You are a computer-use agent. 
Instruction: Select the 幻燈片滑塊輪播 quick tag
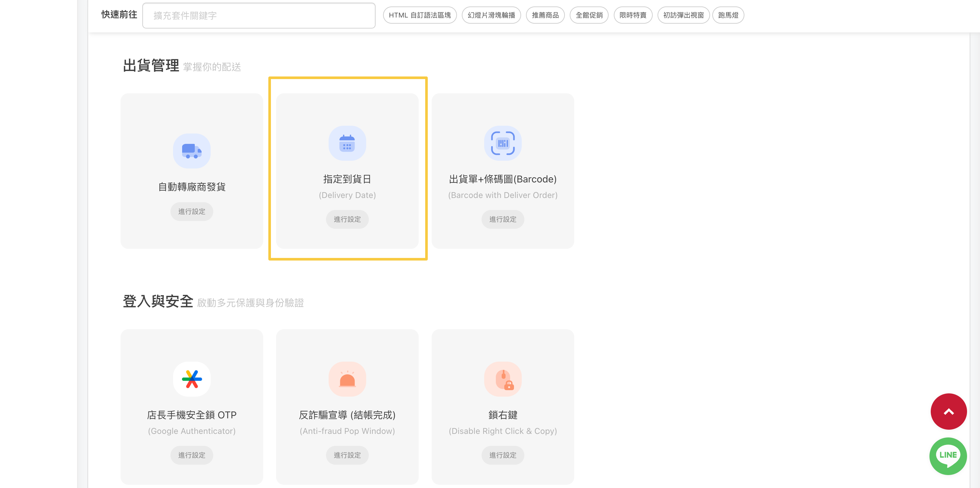pyautogui.click(x=491, y=15)
